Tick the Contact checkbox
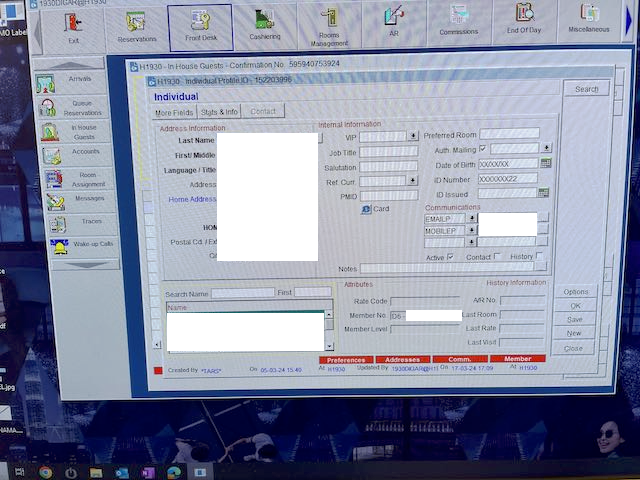640x480 pixels. point(498,257)
